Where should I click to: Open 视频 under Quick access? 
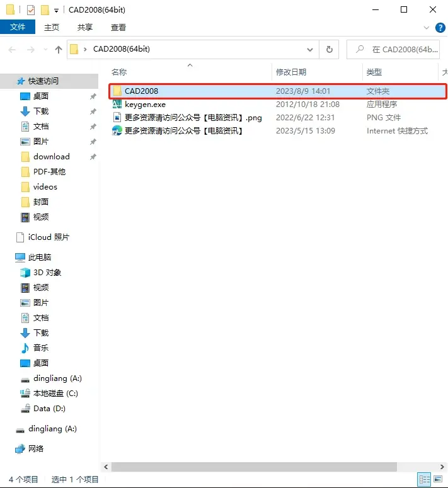(x=41, y=217)
